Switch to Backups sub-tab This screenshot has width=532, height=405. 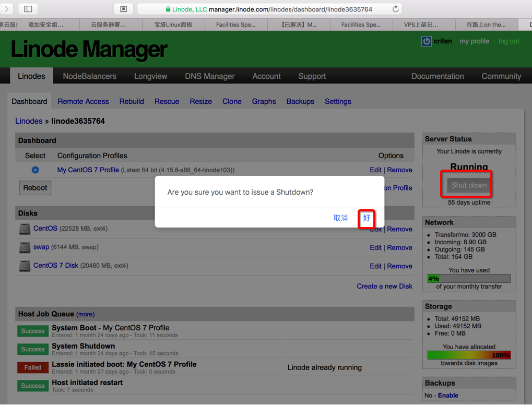click(300, 101)
